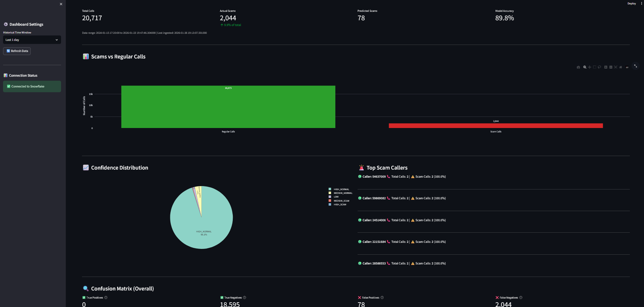Click the Refresh Data button

[17, 51]
